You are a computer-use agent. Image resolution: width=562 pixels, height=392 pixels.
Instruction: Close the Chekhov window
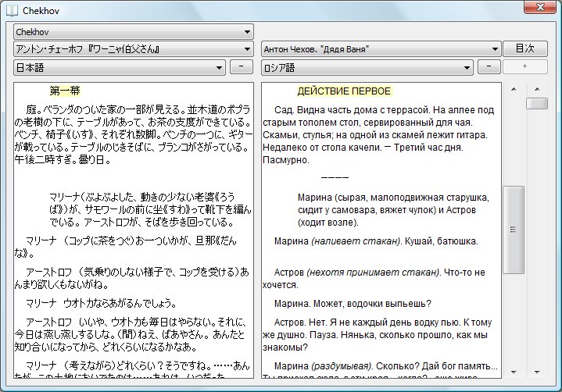[x=540, y=7]
